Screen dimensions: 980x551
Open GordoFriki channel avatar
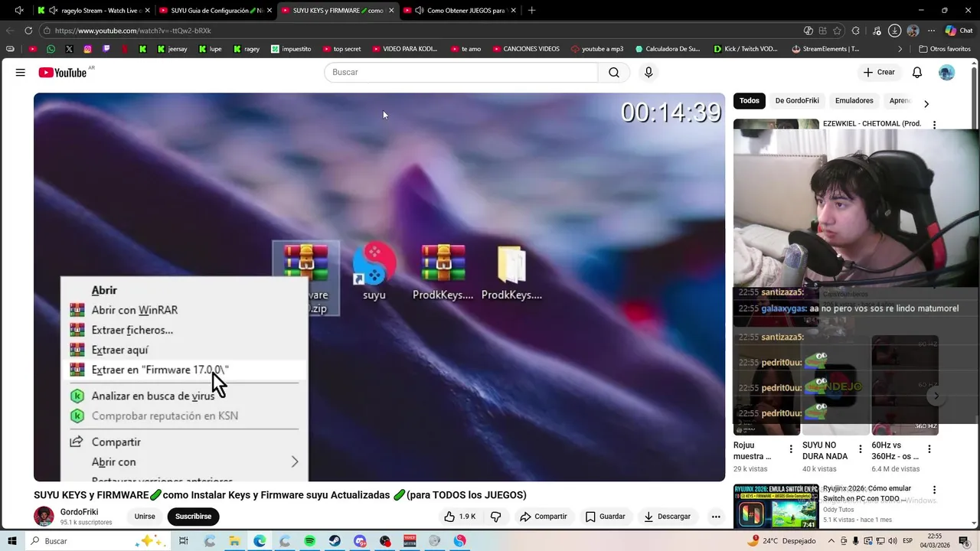pos(44,517)
